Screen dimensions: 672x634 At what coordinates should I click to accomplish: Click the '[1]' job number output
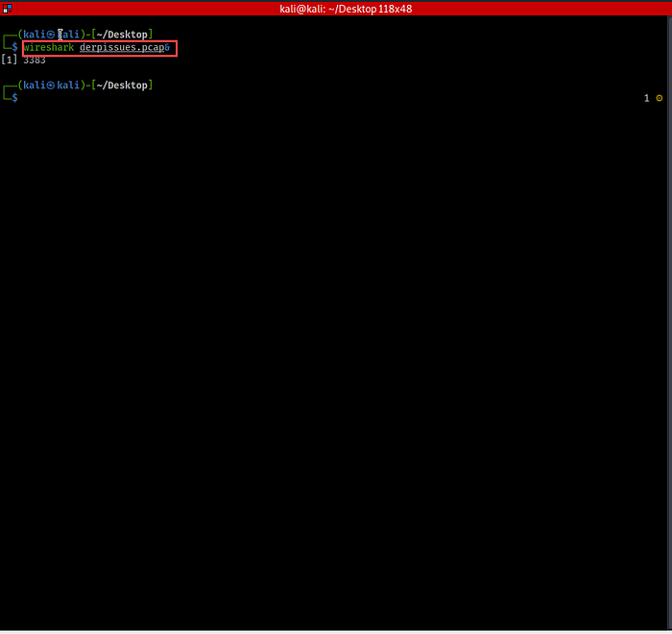click(x=9, y=60)
